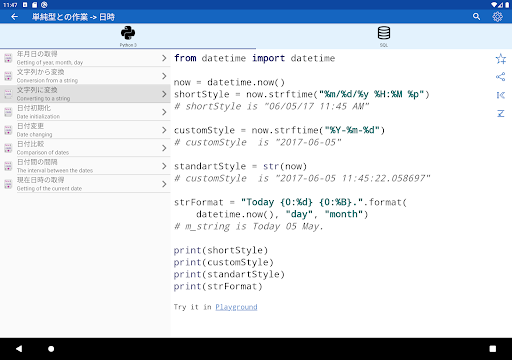
Task: Expand chevron for 'The interval between the dates'
Action: click(164, 166)
